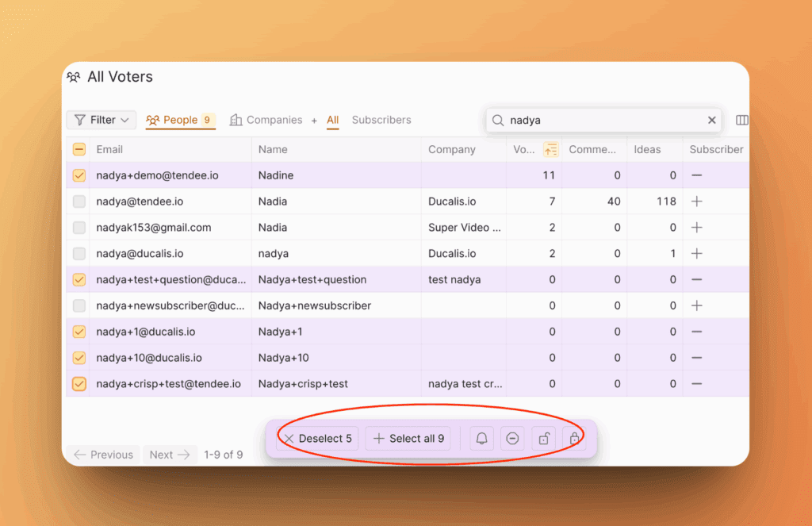Open the Filter dropdown

pos(101,121)
